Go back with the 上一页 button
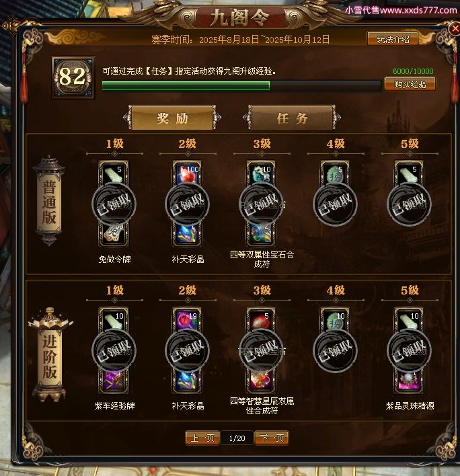460x476 pixels. pyautogui.click(x=202, y=438)
